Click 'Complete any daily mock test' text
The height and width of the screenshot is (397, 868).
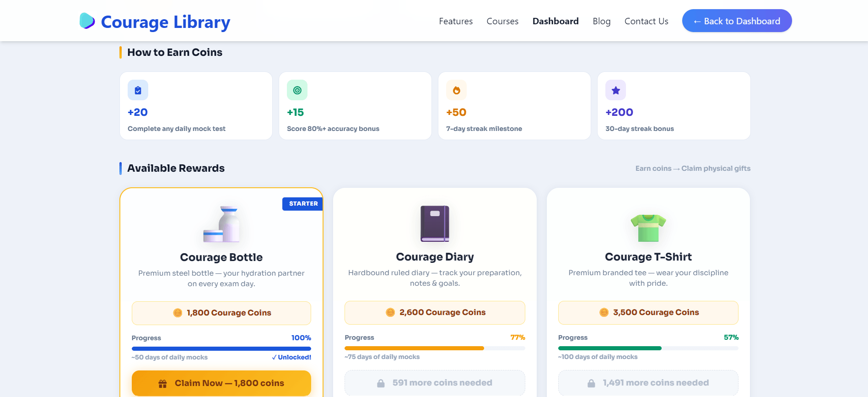pos(177,129)
